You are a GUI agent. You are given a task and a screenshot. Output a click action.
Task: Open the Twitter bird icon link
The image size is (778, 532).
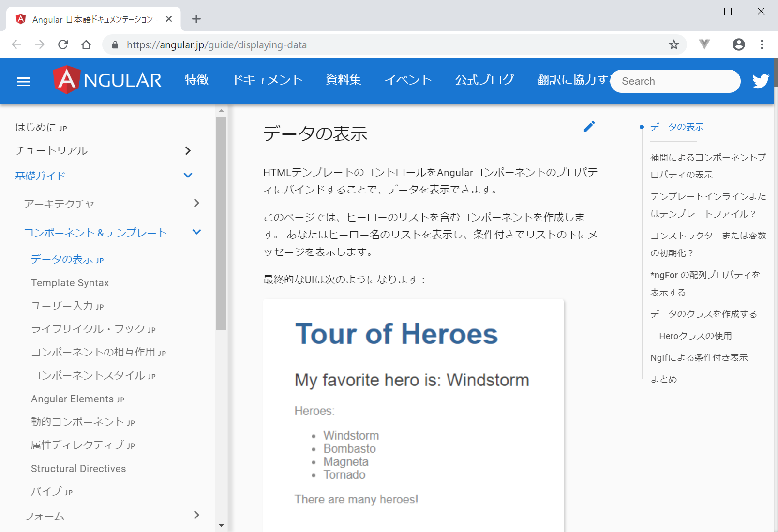[x=761, y=81]
